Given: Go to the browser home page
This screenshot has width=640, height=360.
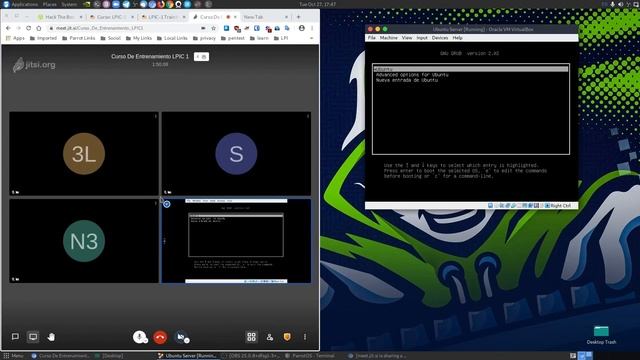Looking at the screenshot, I should (x=39, y=28).
